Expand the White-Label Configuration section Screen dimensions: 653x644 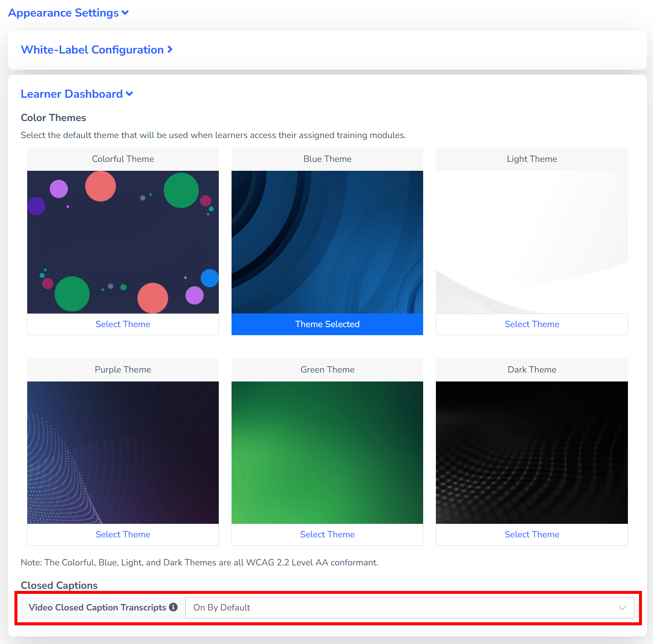coord(96,50)
